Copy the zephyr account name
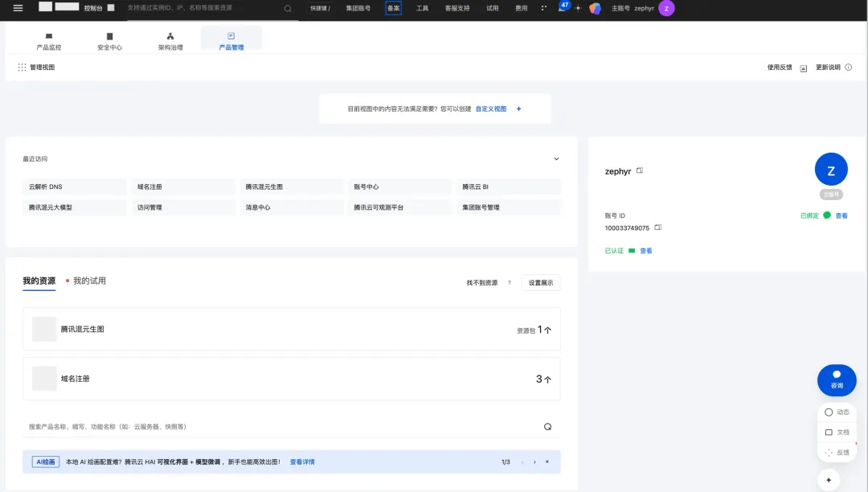This screenshot has width=868, height=492. click(640, 171)
